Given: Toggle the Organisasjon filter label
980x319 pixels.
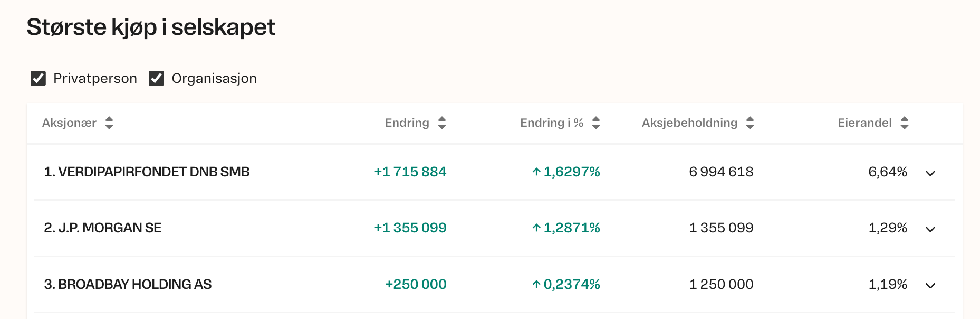Looking at the screenshot, I should tap(214, 79).
